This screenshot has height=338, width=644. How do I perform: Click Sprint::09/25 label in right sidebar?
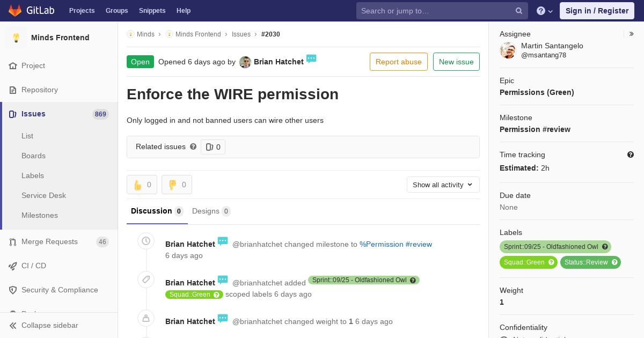click(555, 247)
